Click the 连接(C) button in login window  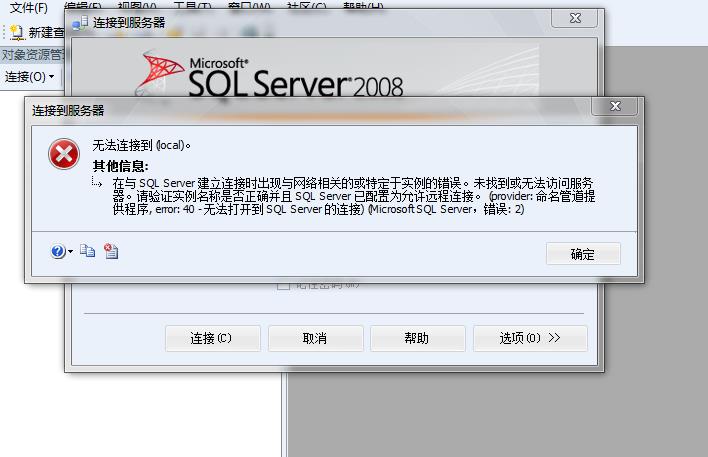pos(213,338)
